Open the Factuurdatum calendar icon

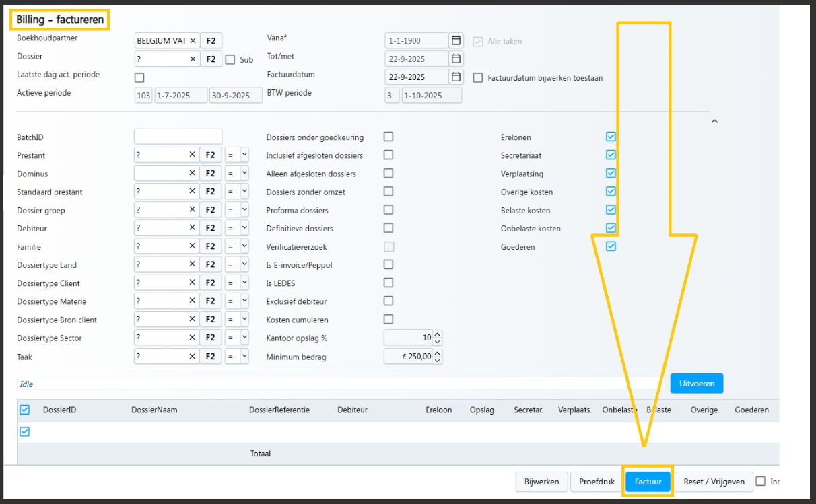(x=456, y=77)
